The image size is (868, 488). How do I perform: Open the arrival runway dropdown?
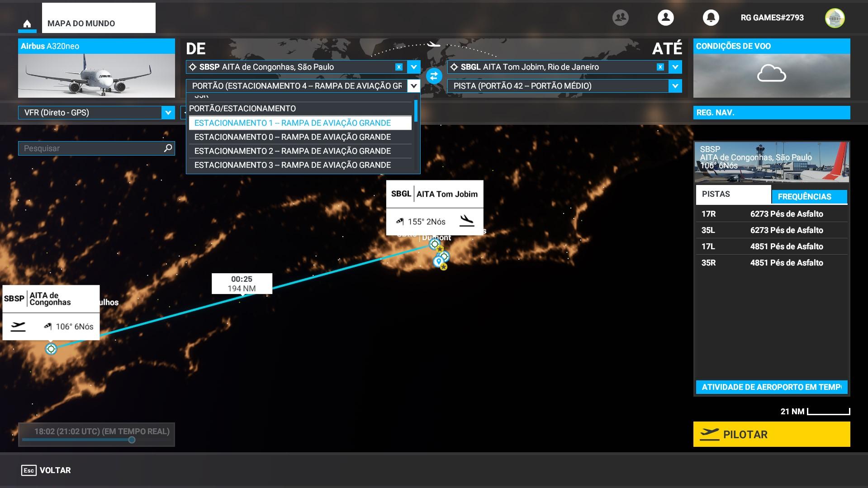coord(675,86)
